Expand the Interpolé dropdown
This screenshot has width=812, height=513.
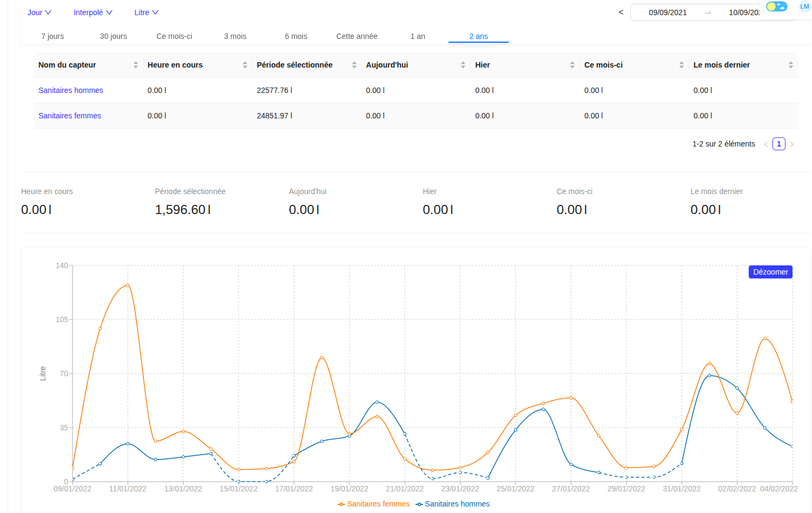[93, 12]
